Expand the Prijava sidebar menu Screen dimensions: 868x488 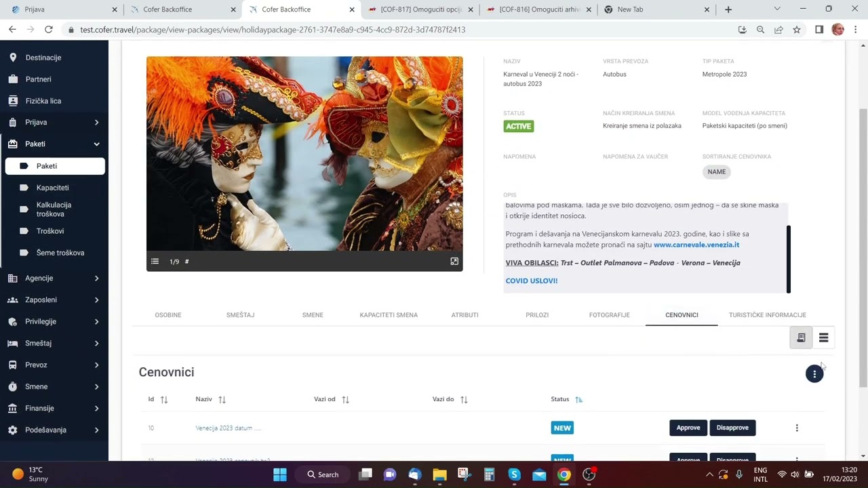(54, 123)
